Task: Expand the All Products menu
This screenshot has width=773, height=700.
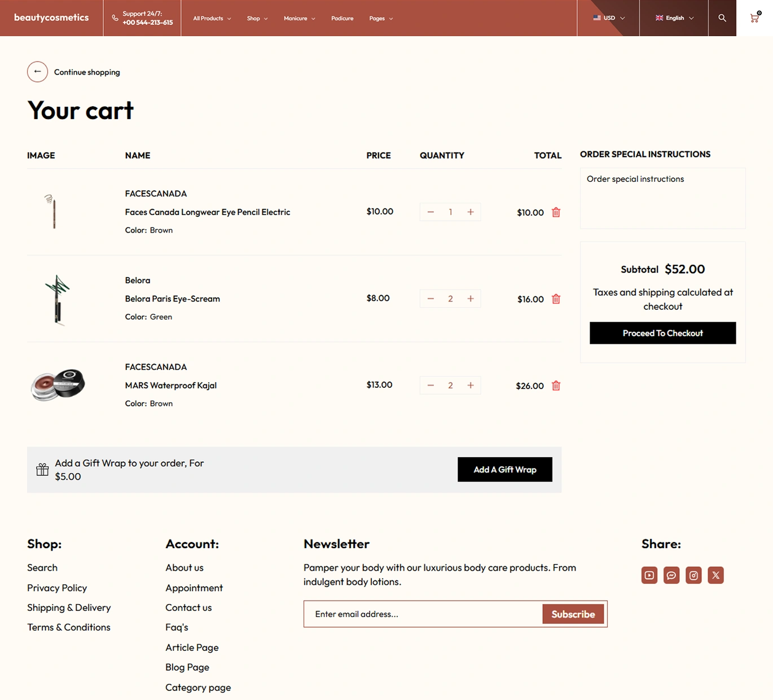Action: [x=212, y=18]
